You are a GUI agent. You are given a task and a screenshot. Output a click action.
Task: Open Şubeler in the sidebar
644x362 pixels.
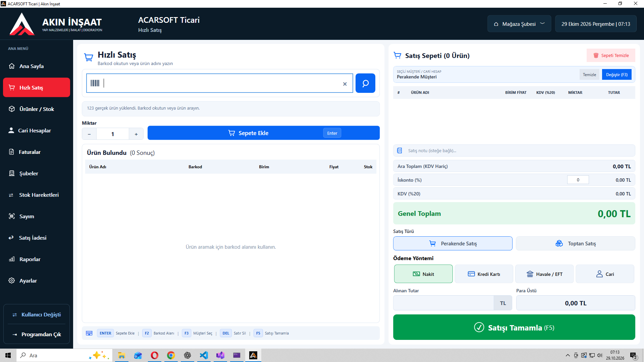tap(37, 173)
